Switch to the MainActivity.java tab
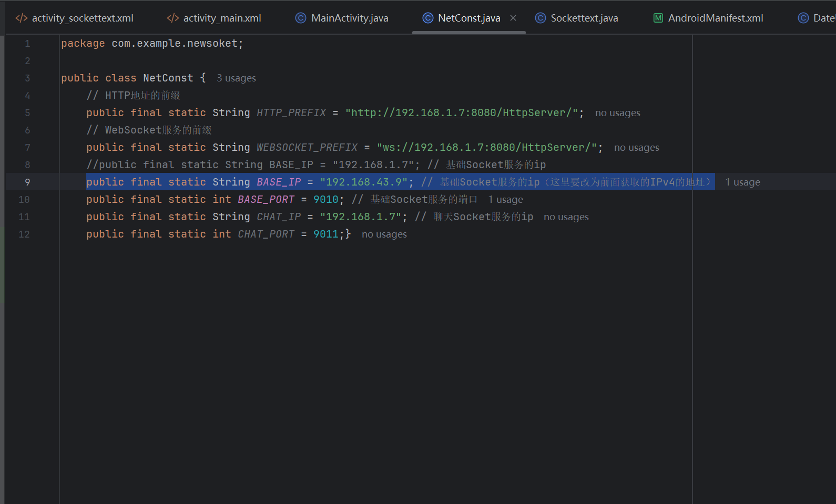 (349, 18)
